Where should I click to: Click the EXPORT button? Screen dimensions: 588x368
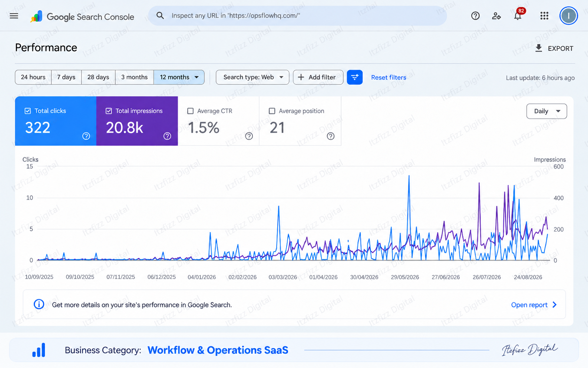[x=554, y=48]
